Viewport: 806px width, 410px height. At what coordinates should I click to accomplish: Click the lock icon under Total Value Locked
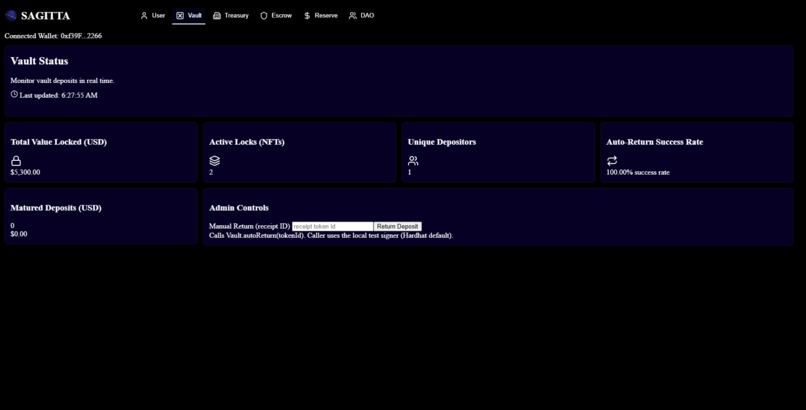(16, 161)
